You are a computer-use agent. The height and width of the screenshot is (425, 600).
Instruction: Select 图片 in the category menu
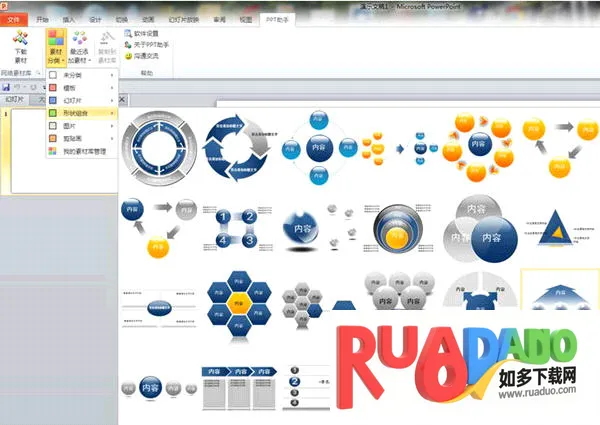point(80,125)
